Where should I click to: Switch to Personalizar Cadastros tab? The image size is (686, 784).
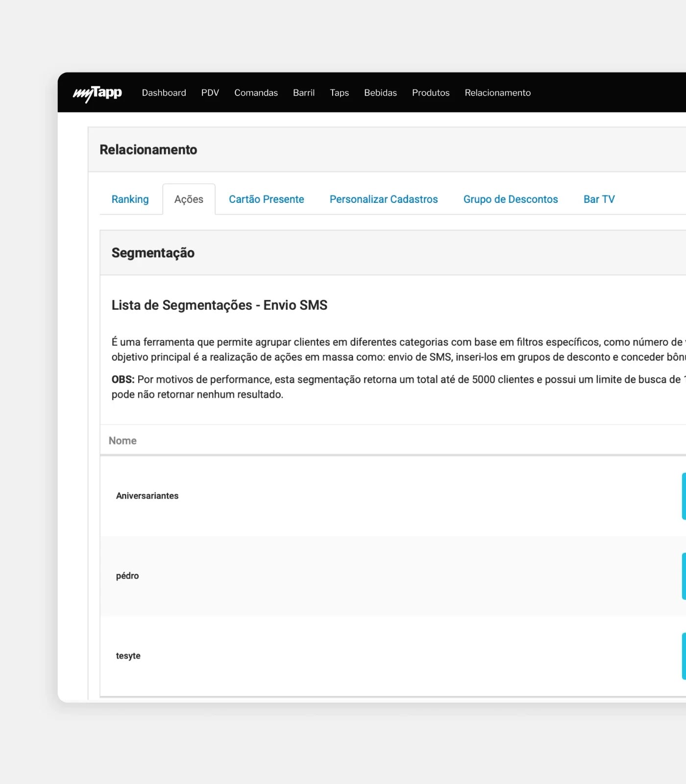384,199
